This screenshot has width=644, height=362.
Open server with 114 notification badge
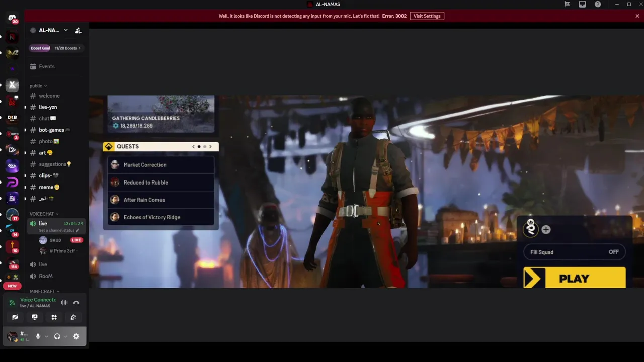pyautogui.click(x=12, y=263)
